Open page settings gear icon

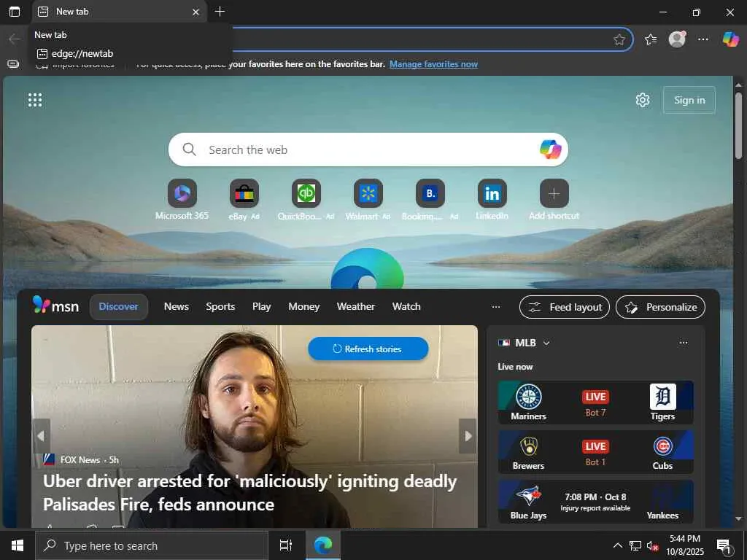point(643,100)
